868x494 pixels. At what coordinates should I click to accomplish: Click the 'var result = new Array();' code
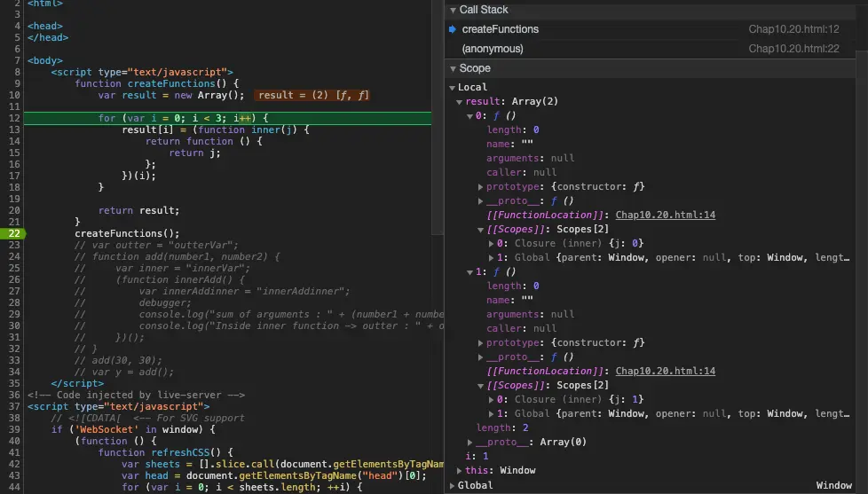tap(171, 95)
